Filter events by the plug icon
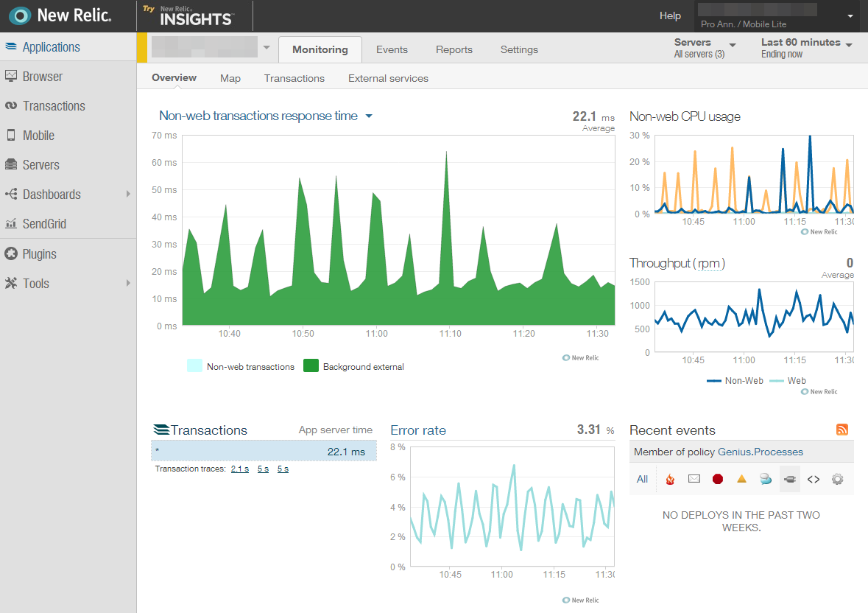This screenshot has width=868, height=613. point(790,479)
